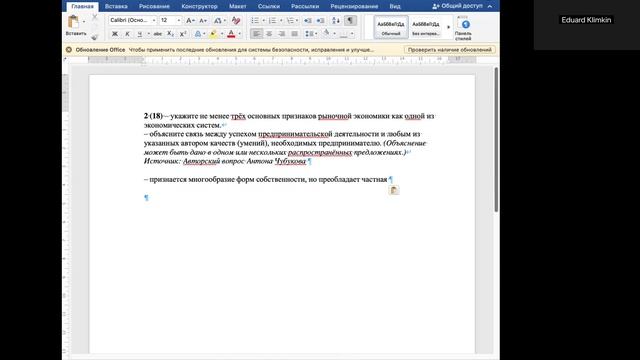Viewport: 640px width, 360px height.
Task: Decrease the paragraph indent
Action: [x=308, y=20]
